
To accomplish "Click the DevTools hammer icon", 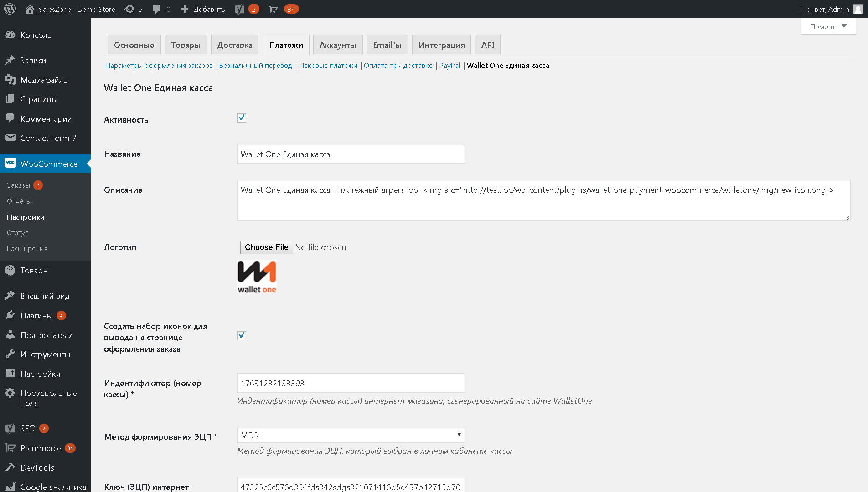I will [x=10, y=467].
